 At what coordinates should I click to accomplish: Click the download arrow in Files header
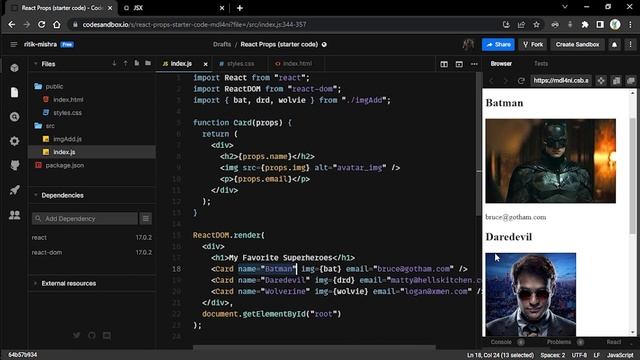pos(114,64)
